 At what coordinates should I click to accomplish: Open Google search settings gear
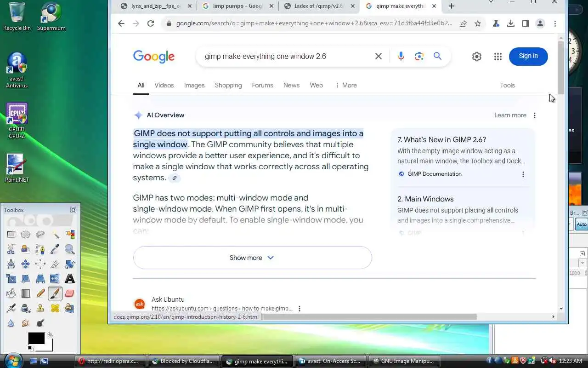[477, 56]
